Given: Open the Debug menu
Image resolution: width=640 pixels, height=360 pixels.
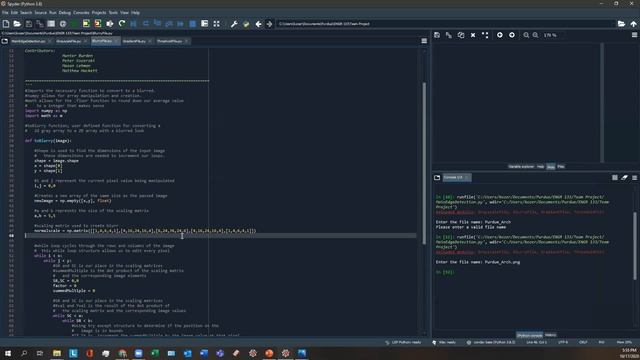Looking at the screenshot, I should click(x=64, y=13).
